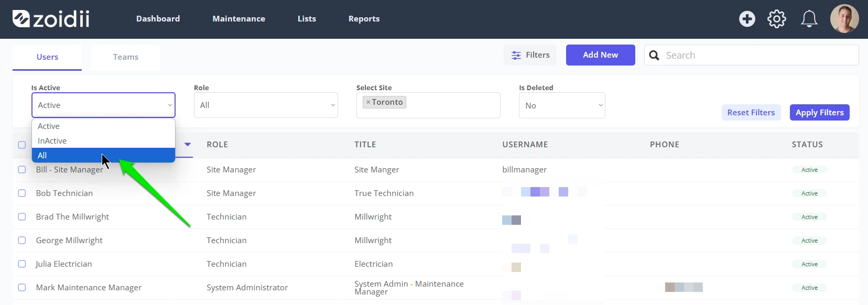Viewport: 868px width, 305px height.
Task: Open the Is Active dropdown
Action: [103, 105]
